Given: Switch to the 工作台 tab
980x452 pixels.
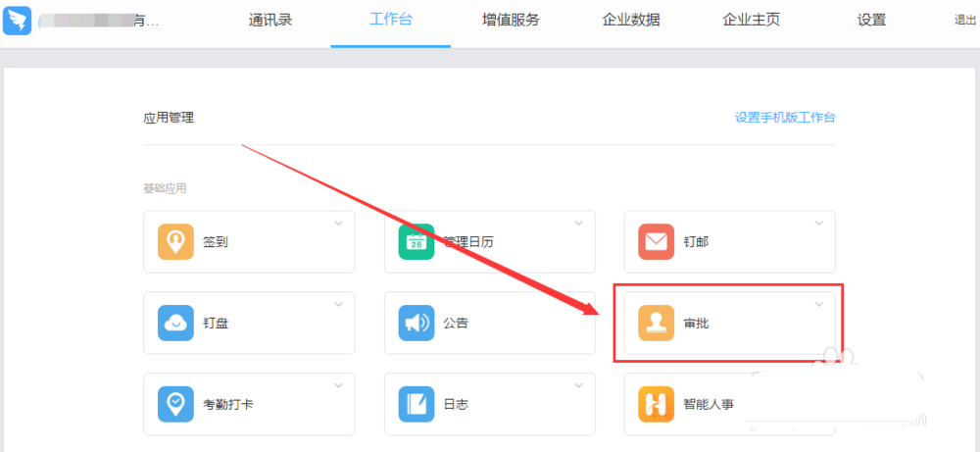Looking at the screenshot, I should click(x=391, y=20).
